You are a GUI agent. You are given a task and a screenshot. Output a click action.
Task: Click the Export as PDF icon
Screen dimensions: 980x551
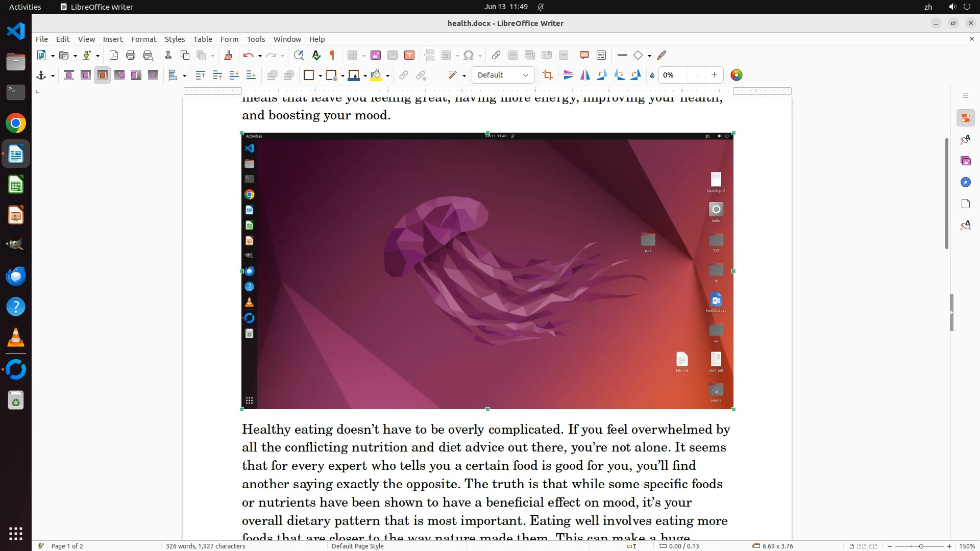point(114,56)
